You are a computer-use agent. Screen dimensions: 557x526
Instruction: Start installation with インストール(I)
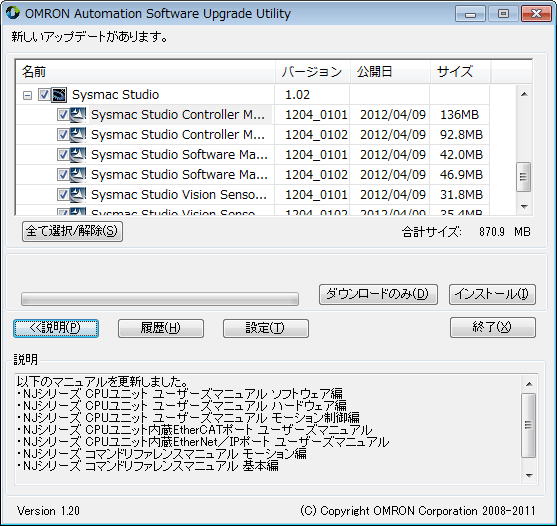pyautogui.click(x=492, y=294)
